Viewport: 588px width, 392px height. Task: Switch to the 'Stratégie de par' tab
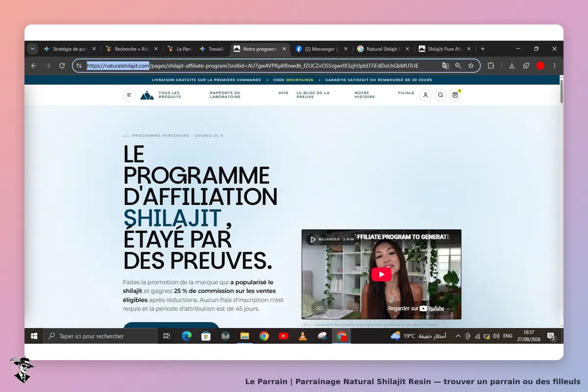pos(69,49)
